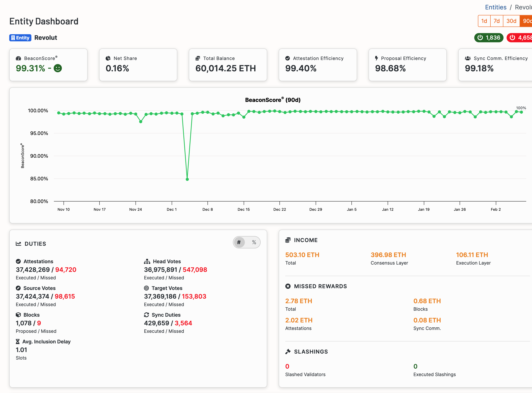Click the Total Balance coins icon

[198, 58]
